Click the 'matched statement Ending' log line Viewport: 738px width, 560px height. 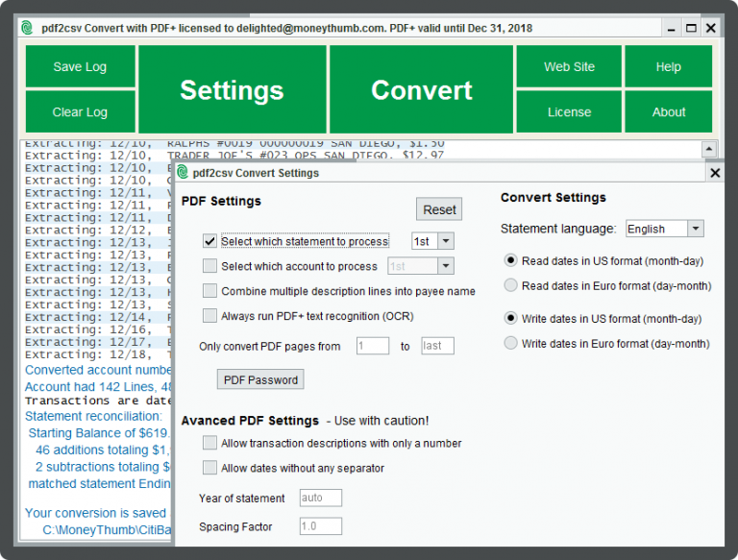coord(99,484)
